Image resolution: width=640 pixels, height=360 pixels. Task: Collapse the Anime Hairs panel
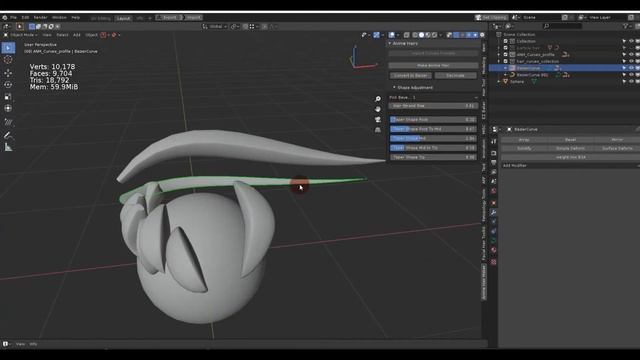[390, 43]
